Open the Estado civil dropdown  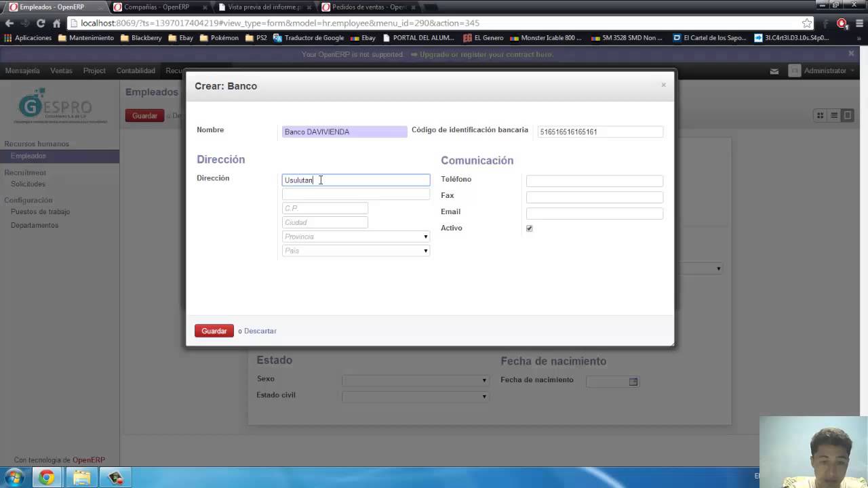tap(415, 396)
